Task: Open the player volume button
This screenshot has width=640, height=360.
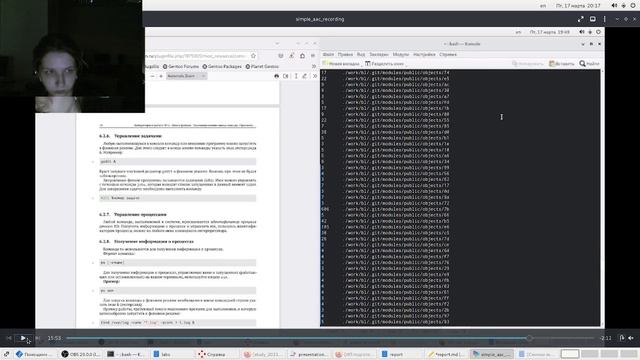Action: pos(631,338)
